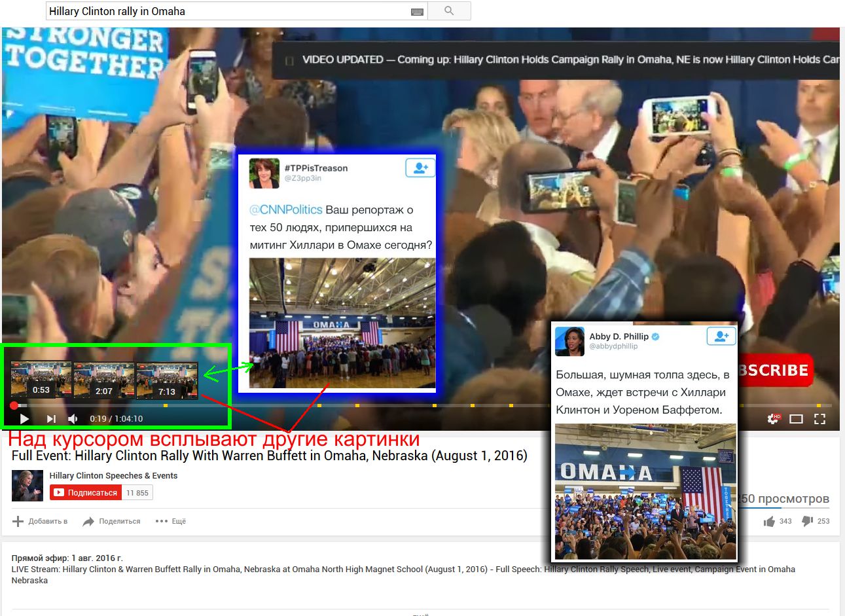Click the 0:19 / 1:04:10 time display
The width and height of the screenshot is (845, 616).
117,419
